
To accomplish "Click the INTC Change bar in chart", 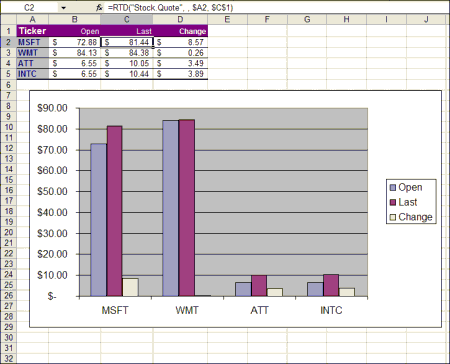I will (347, 292).
